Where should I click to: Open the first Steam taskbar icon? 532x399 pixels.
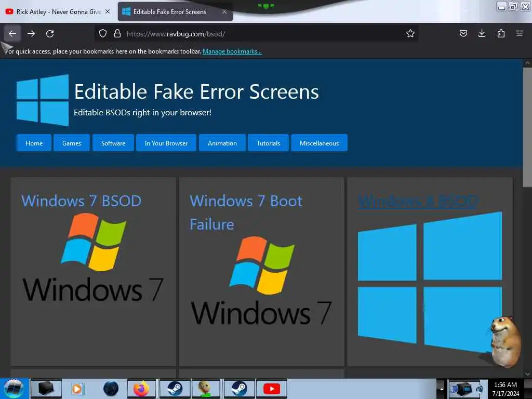[x=175, y=389]
